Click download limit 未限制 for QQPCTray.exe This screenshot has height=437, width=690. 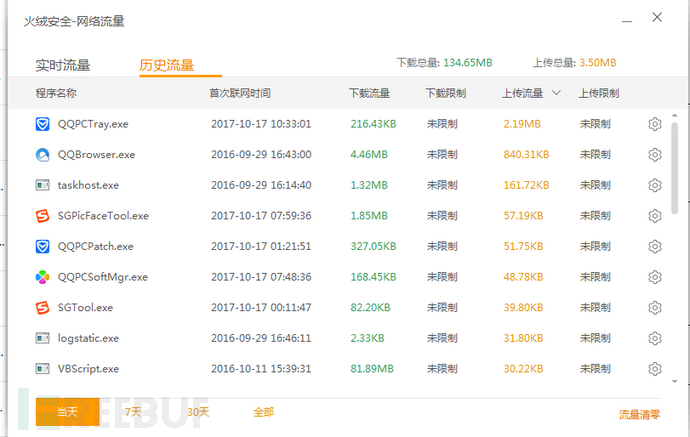(x=442, y=124)
